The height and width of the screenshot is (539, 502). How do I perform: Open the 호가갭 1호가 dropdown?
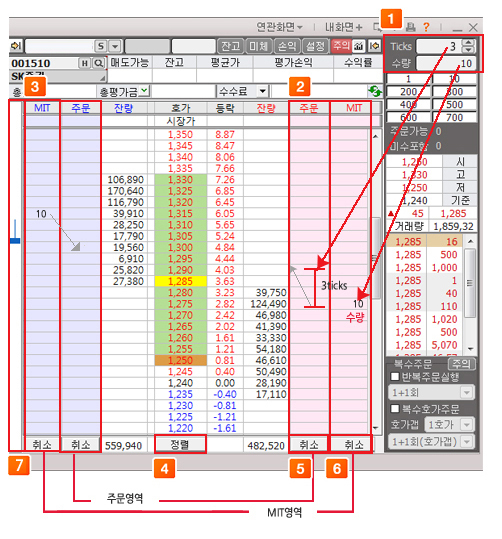pyautogui.click(x=466, y=425)
